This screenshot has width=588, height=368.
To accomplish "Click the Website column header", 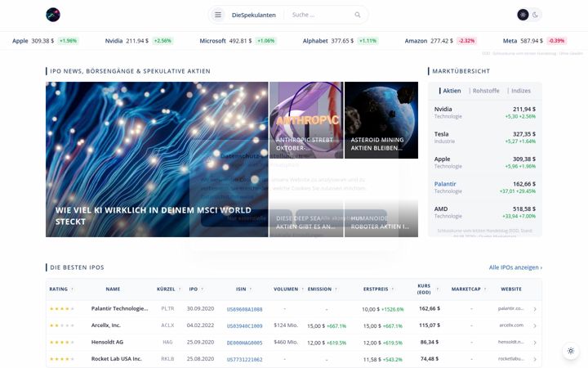I will coord(511,289).
